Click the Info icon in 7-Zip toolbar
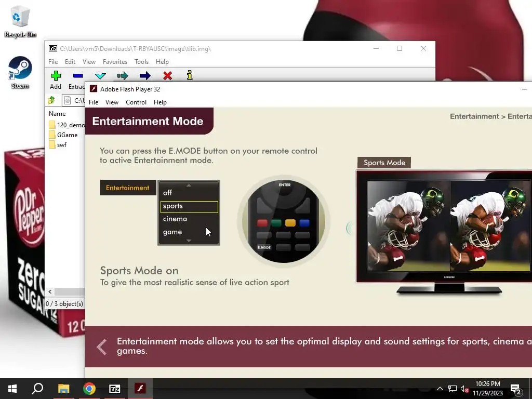This screenshot has height=399, width=532. tap(190, 75)
